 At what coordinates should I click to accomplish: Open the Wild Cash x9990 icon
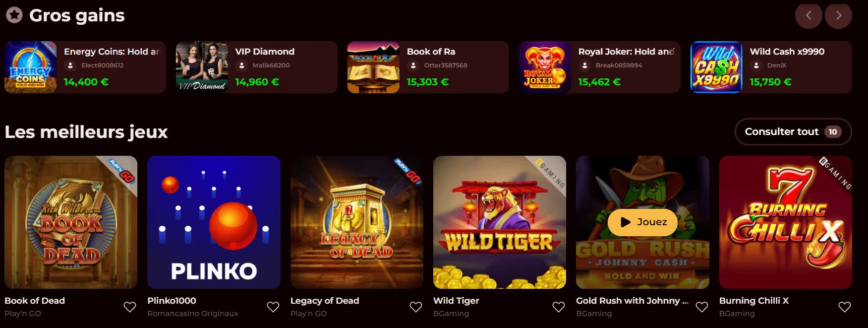(716, 67)
